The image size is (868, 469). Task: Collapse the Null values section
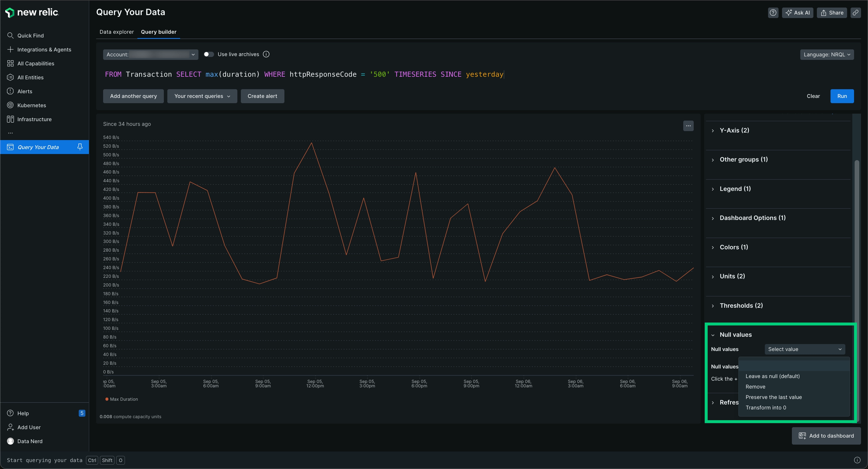736,334
